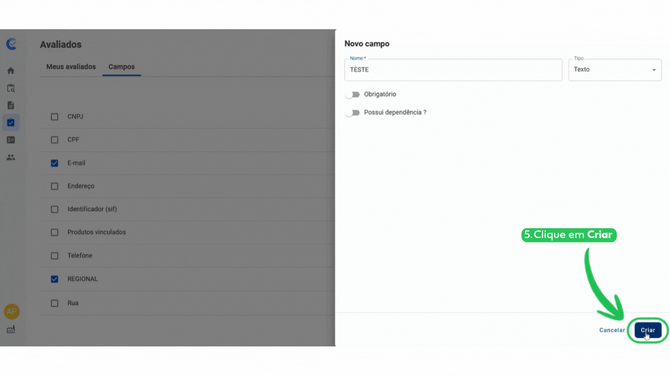
Task: Open the AP user avatar
Action: 12,311
